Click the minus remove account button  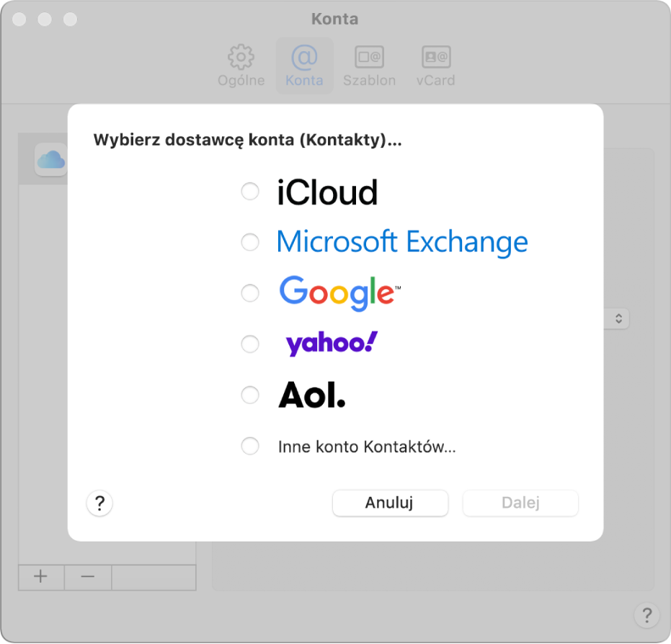88,577
